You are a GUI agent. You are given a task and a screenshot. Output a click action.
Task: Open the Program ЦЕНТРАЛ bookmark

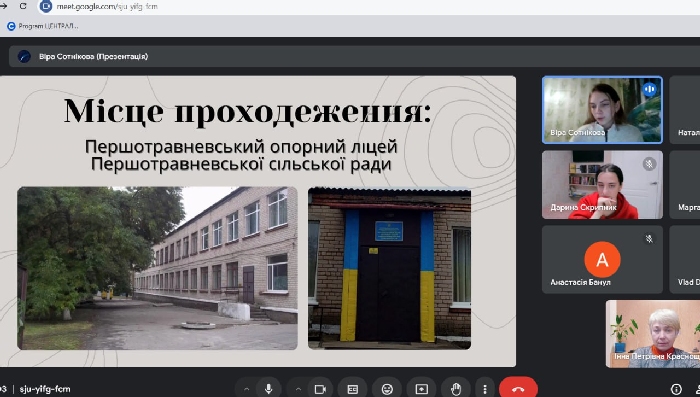click(43, 26)
